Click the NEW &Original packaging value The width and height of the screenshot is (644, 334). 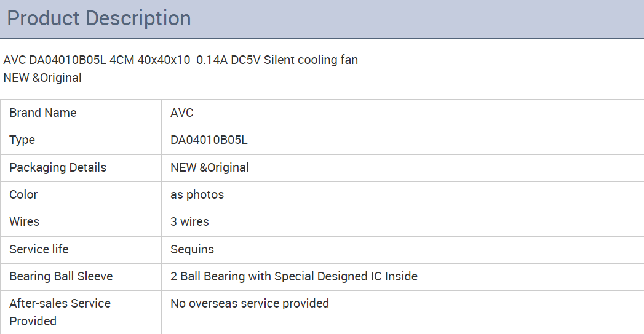tap(210, 168)
